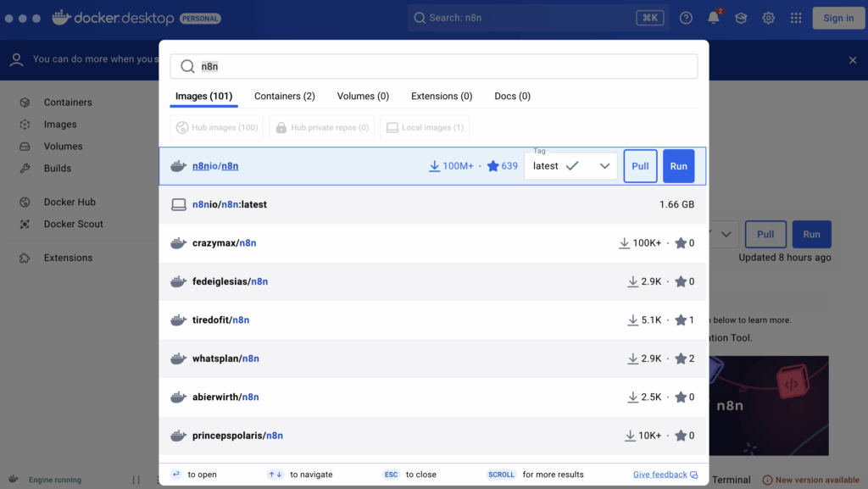Click Pull button on background page
Viewport: 868px width, 489px height.
pyautogui.click(x=765, y=234)
